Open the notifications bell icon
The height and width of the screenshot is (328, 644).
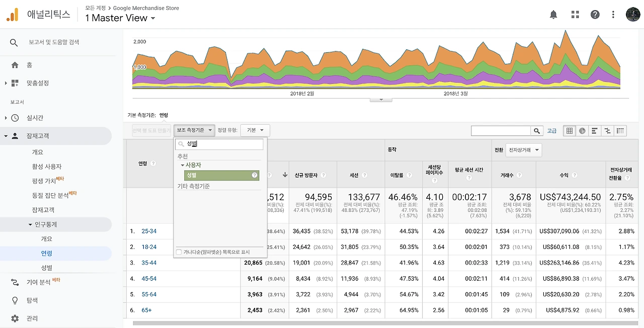point(553,15)
